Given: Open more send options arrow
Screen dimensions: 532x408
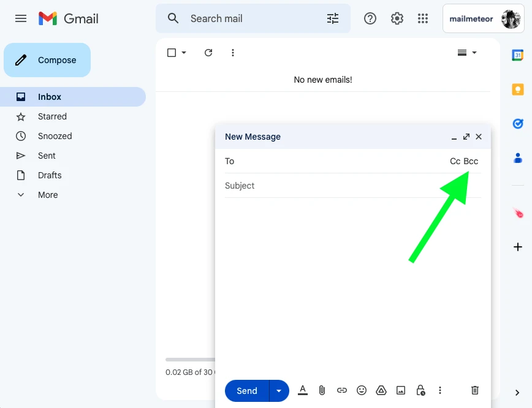Looking at the screenshot, I should click(279, 391).
